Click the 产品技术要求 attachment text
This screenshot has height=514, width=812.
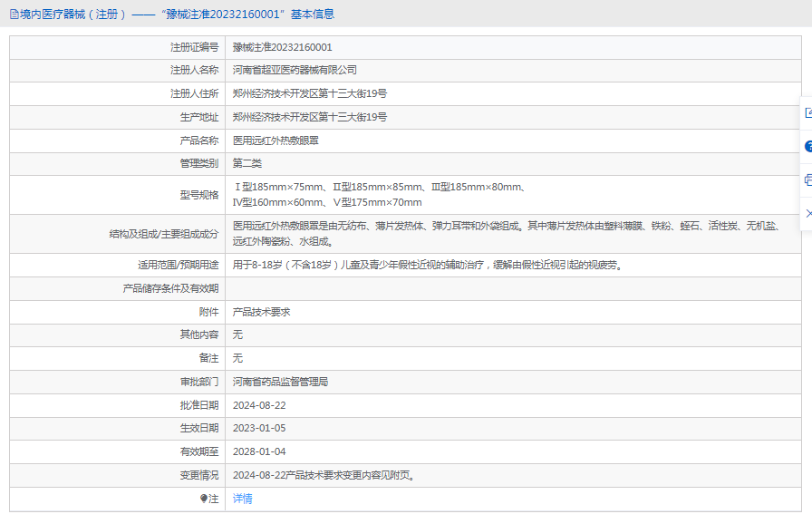click(261, 312)
